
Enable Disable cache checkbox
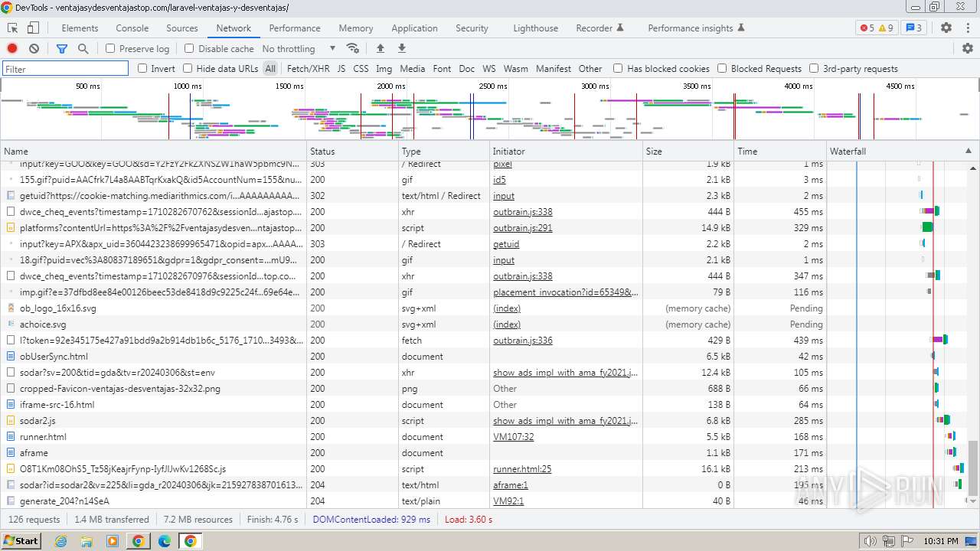coord(189,48)
